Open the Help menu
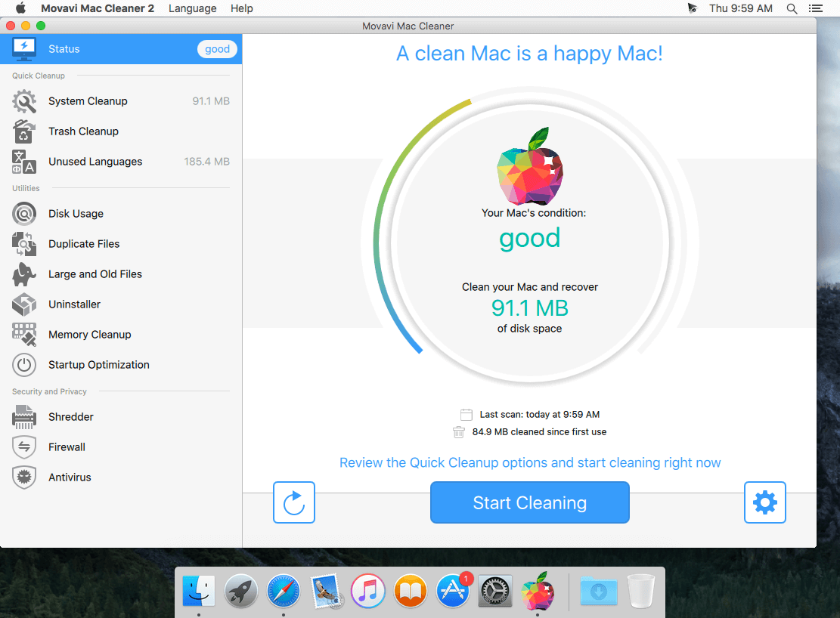Screen dimensions: 840x618 click(242, 8)
